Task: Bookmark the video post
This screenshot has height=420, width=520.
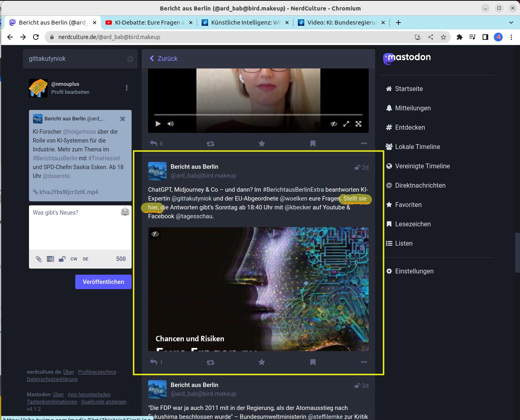Action: [x=313, y=143]
